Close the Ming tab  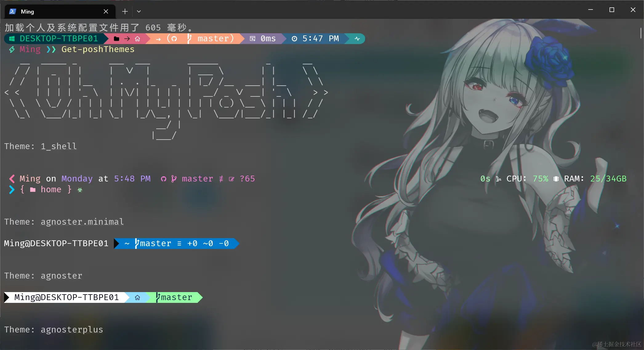[106, 11]
